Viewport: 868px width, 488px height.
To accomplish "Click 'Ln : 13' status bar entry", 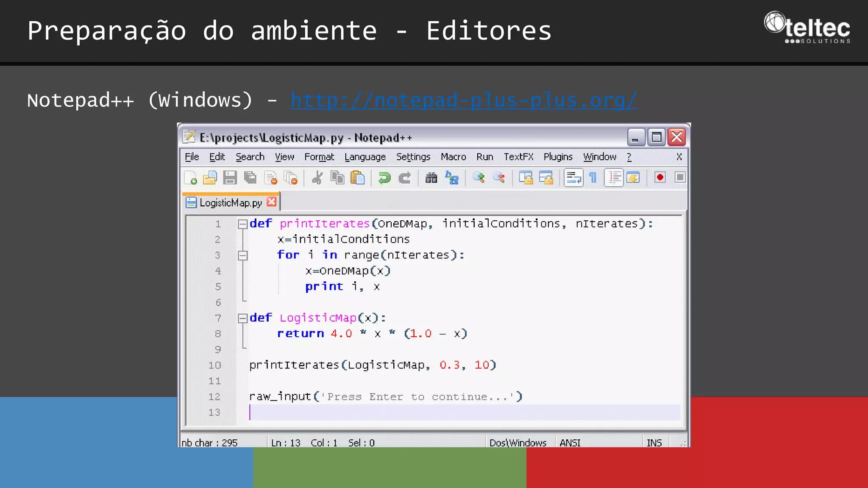I will tap(286, 443).
